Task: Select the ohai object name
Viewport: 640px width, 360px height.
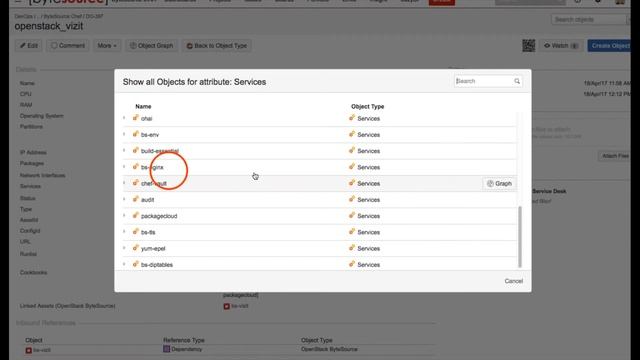Action: coord(147,118)
